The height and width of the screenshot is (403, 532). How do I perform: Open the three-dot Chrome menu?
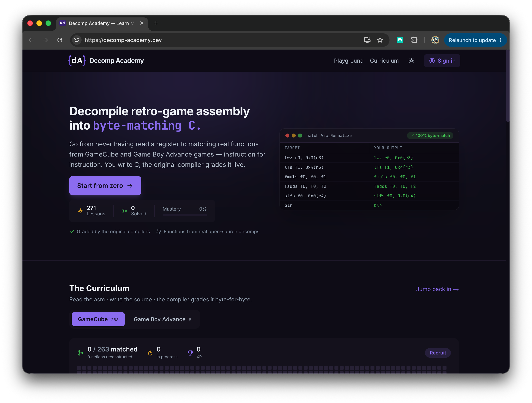point(501,40)
